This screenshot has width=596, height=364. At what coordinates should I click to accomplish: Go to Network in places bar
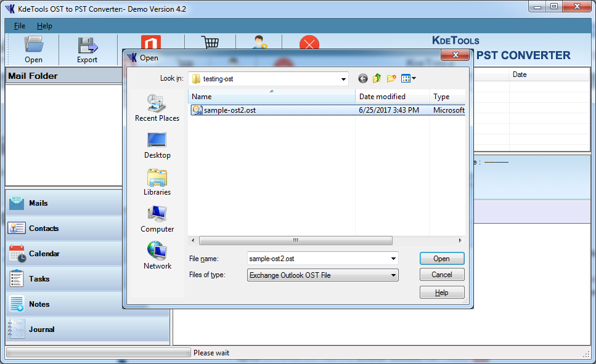[x=157, y=256]
